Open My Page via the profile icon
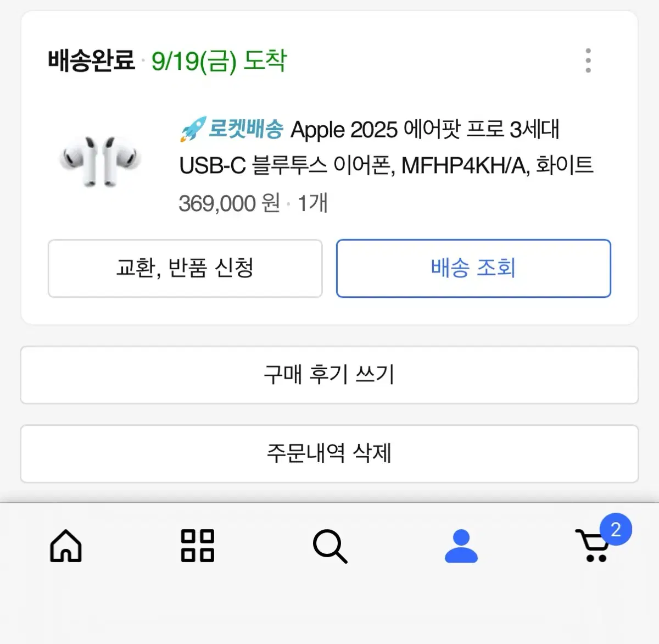This screenshot has width=659, height=644. click(x=462, y=547)
